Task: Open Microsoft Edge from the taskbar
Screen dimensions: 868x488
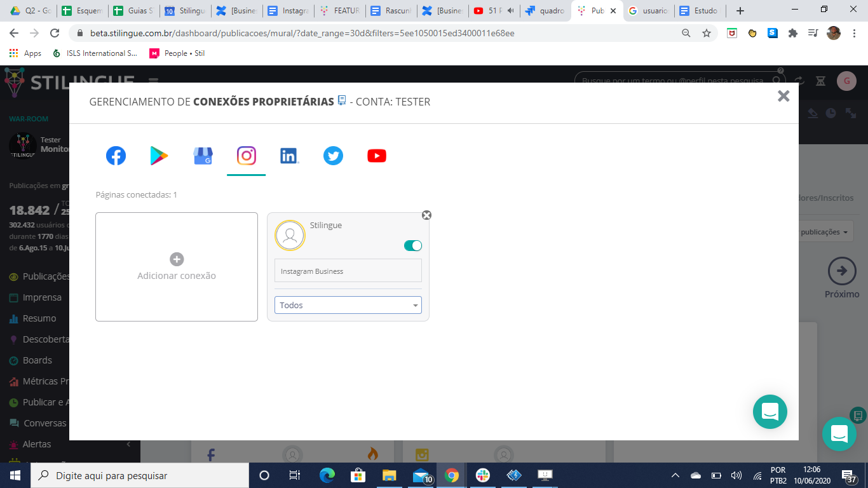Action: 327,475
